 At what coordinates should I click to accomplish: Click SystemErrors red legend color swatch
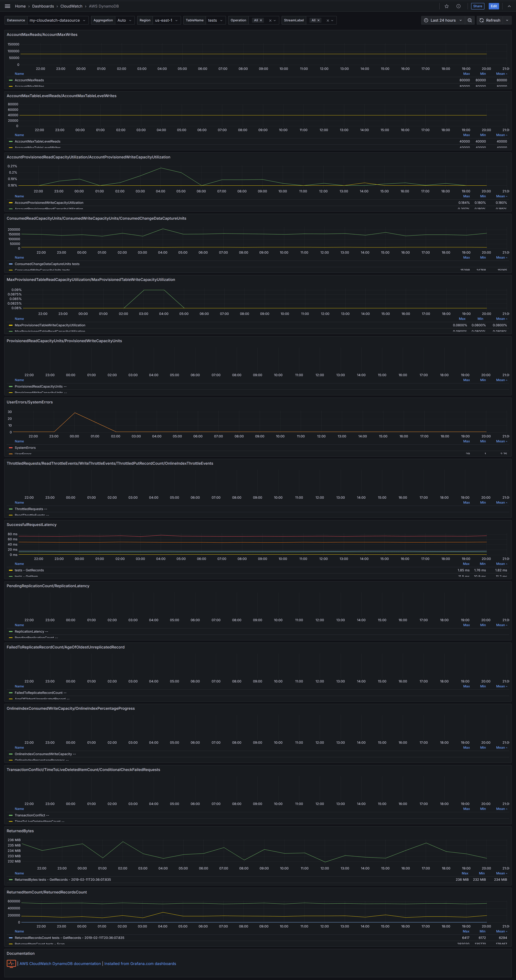click(11, 448)
